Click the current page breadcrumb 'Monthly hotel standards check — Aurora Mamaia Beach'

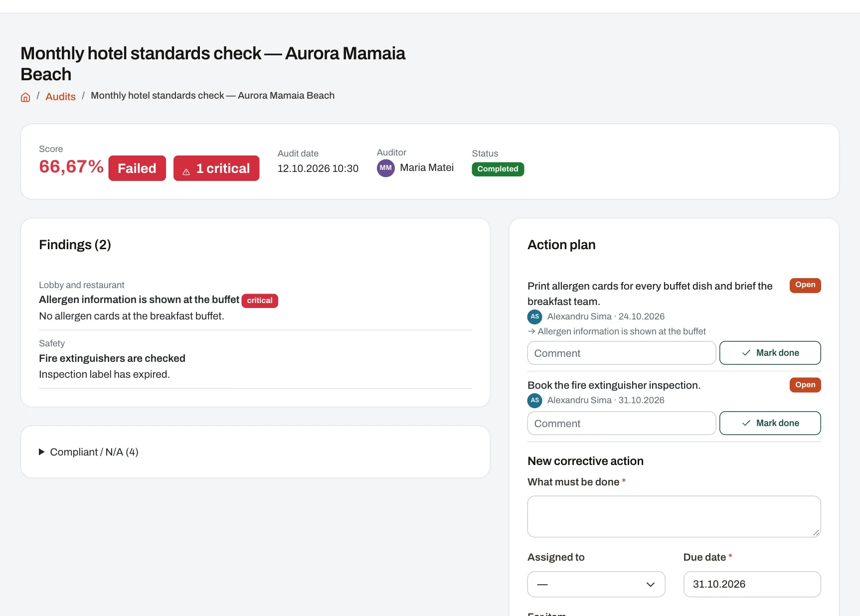(x=212, y=95)
